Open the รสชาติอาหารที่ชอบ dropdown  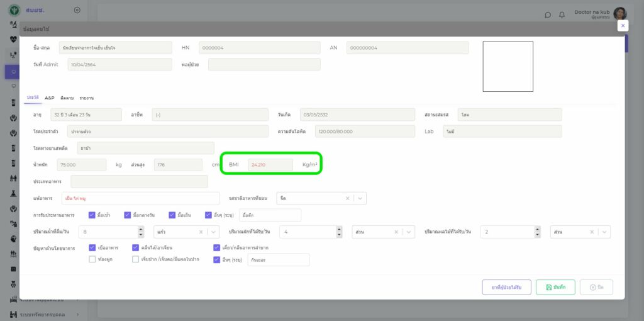tap(359, 198)
